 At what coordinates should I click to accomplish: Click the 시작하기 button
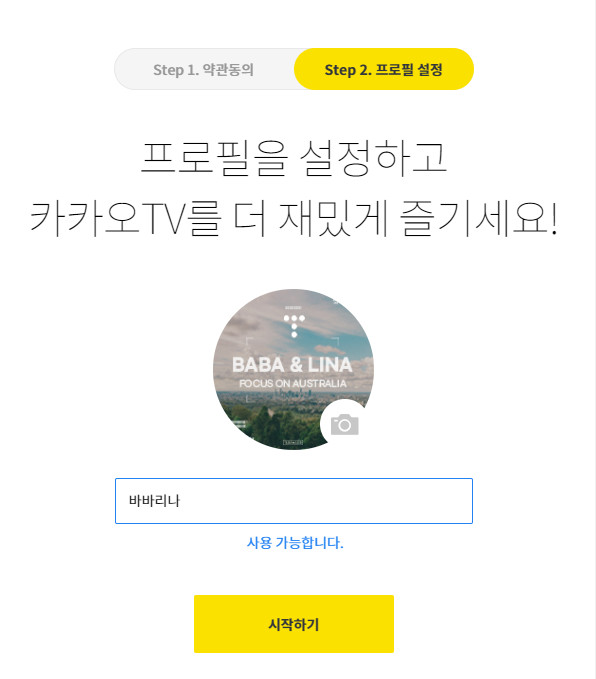point(294,624)
